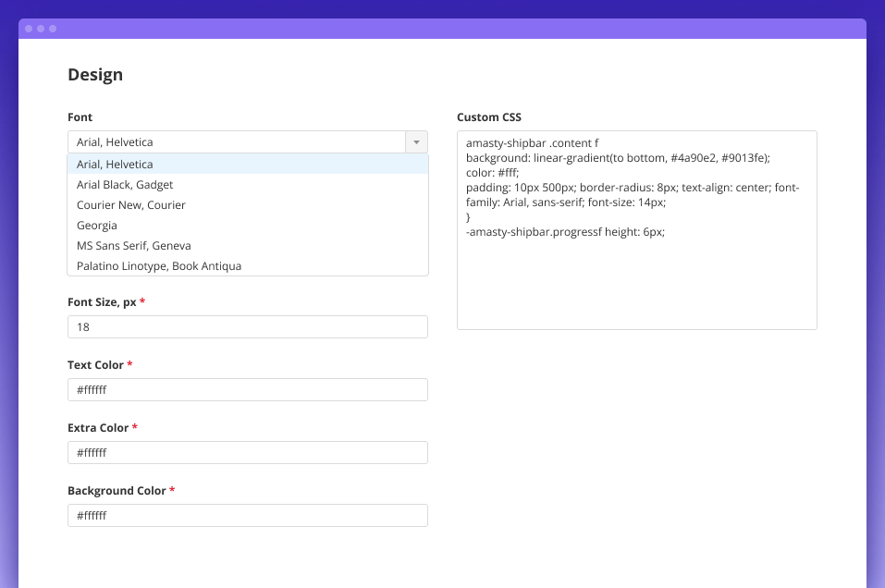Click the Text Color field label
The width and height of the screenshot is (885, 588).
(95, 365)
